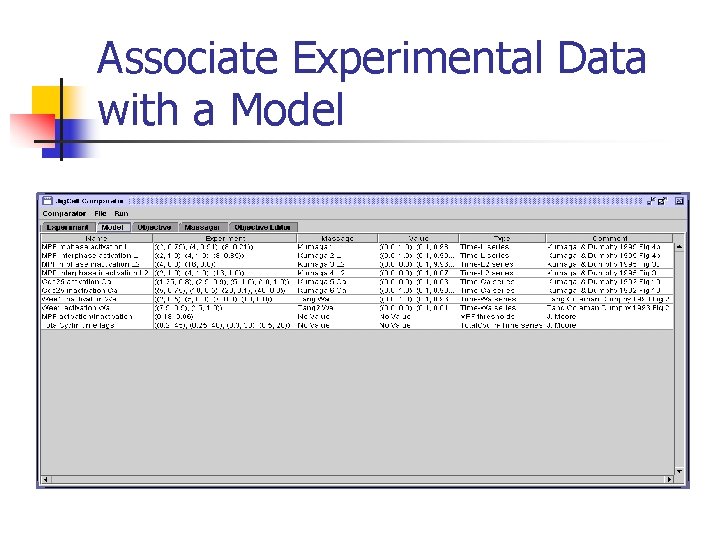Click the horizontal scrollbar right arrow
Screen dimensions: 720x540
pos(669,479)
